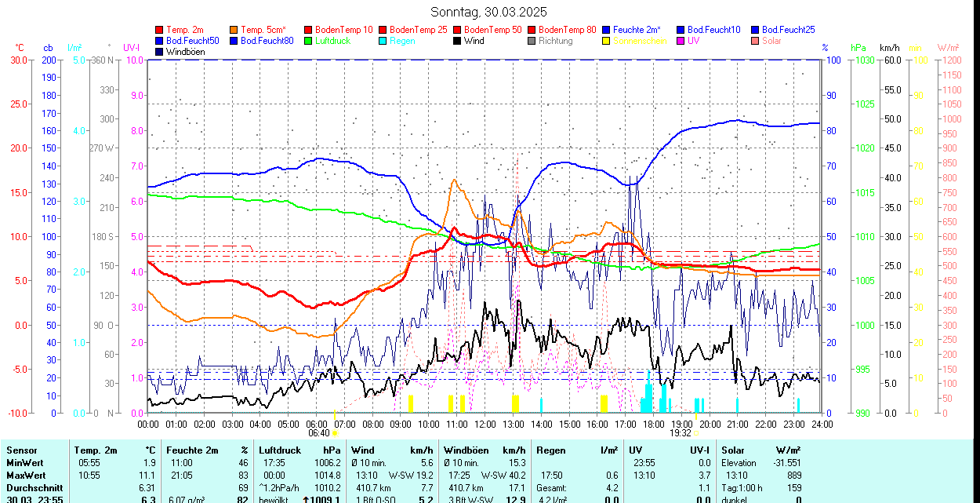Click the sunrise sun icon at 06:40

pos(335,433)
